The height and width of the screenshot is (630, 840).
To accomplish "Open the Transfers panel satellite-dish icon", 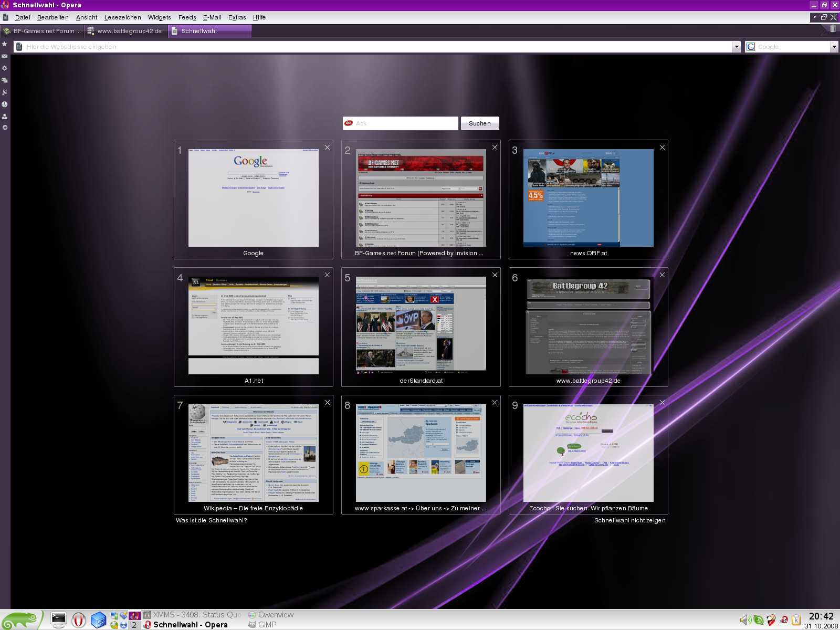I will tap(5, 92).
